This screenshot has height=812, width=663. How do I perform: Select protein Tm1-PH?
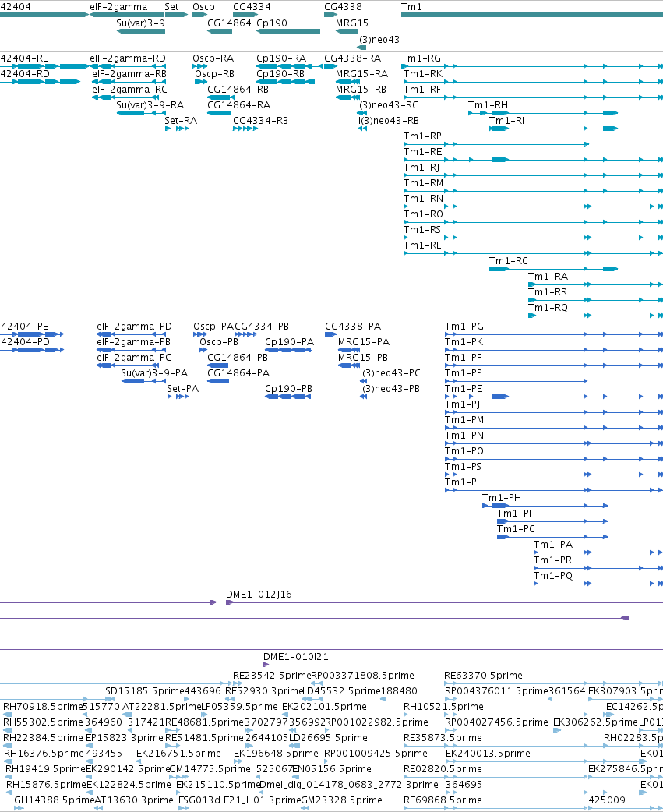point(502,498)
